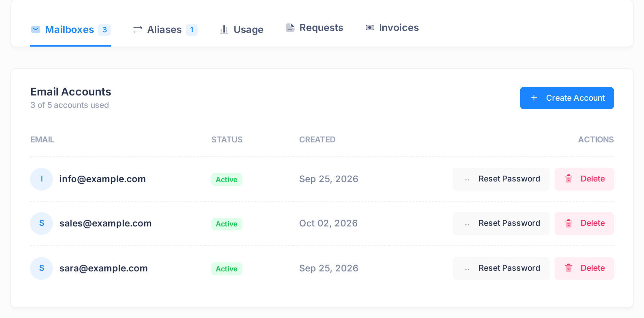Click the Aliases count badge 1
The image size is (644, 318).
tap(192, 30)
